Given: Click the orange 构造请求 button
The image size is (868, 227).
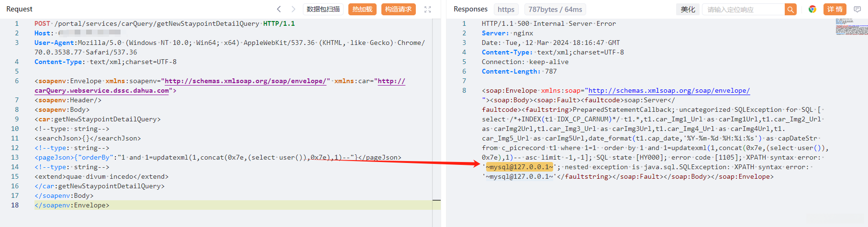Looking at the screenshot, I should coord(398,9).
